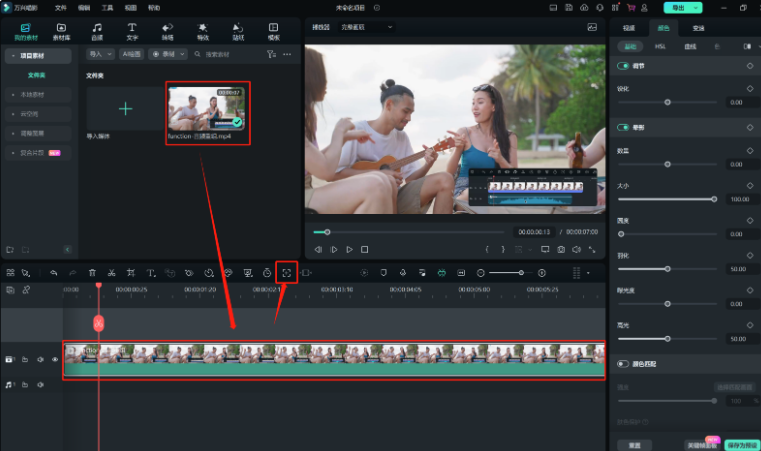Click the delete (trash) icon in timeline toolbar
This screenshot has height=451, width=761.
click(x=92, y=273)
